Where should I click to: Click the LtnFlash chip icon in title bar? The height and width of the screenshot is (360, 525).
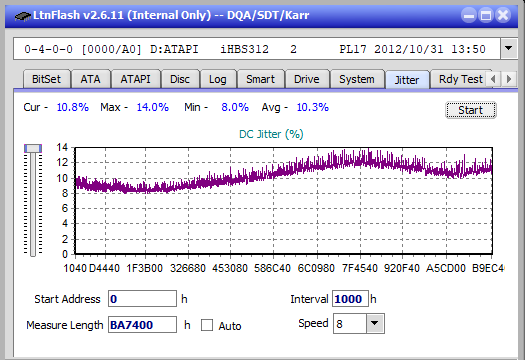point(23,16)
